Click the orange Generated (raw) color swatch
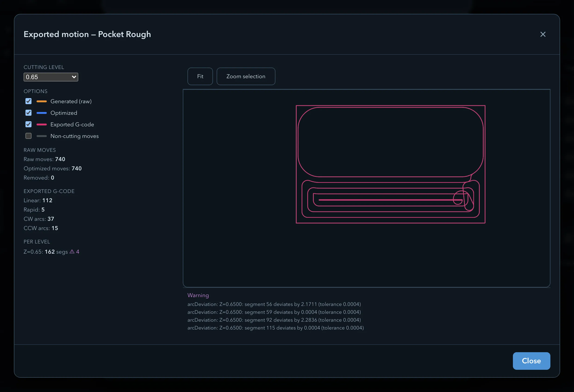This screenshot has width=574, height=392. pyautogui.click(x=41, y=101)
